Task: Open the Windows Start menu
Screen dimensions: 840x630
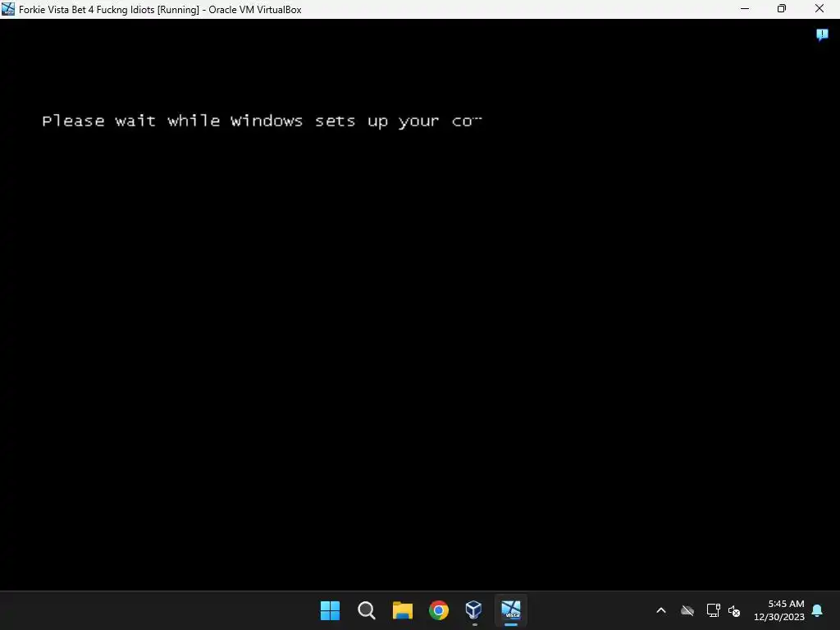Action: [x=330, y=610]
